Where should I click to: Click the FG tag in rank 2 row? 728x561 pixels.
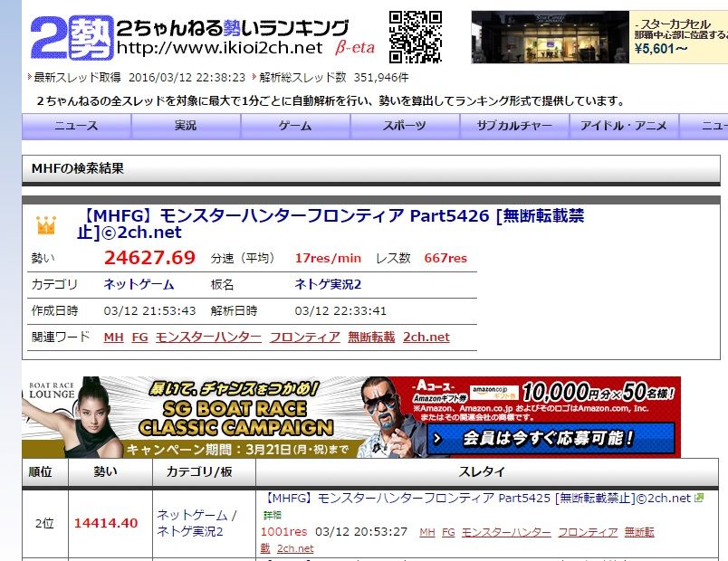tap(448, 532)
